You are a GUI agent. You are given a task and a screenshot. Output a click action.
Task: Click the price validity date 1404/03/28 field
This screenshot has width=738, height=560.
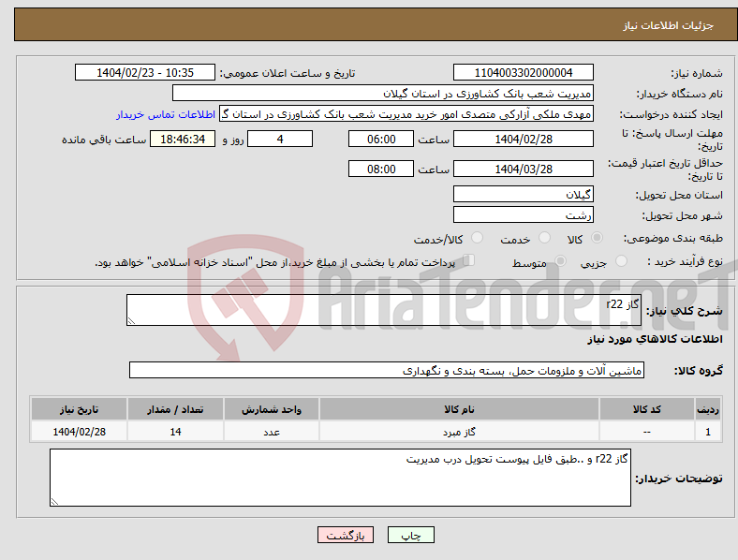point(523,169)
